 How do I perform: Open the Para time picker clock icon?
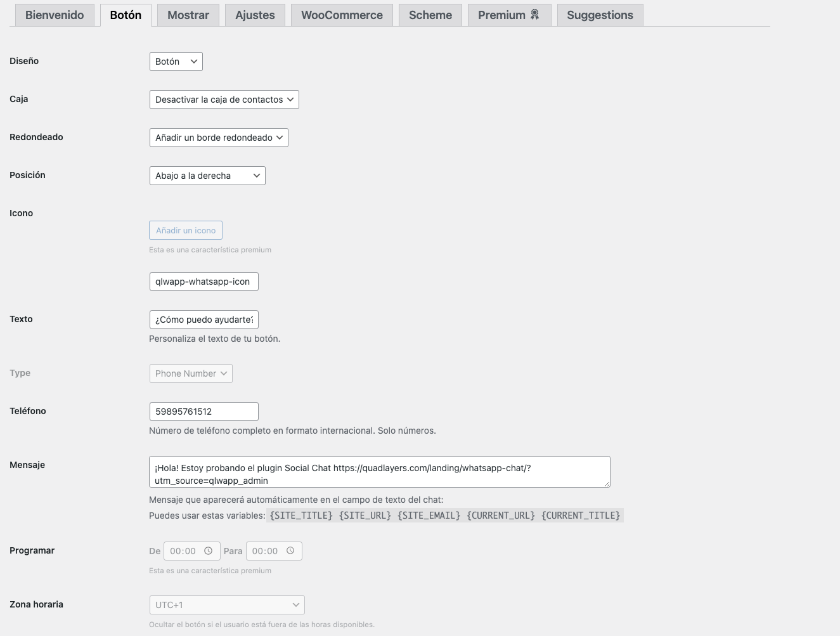tap(290, 551)
